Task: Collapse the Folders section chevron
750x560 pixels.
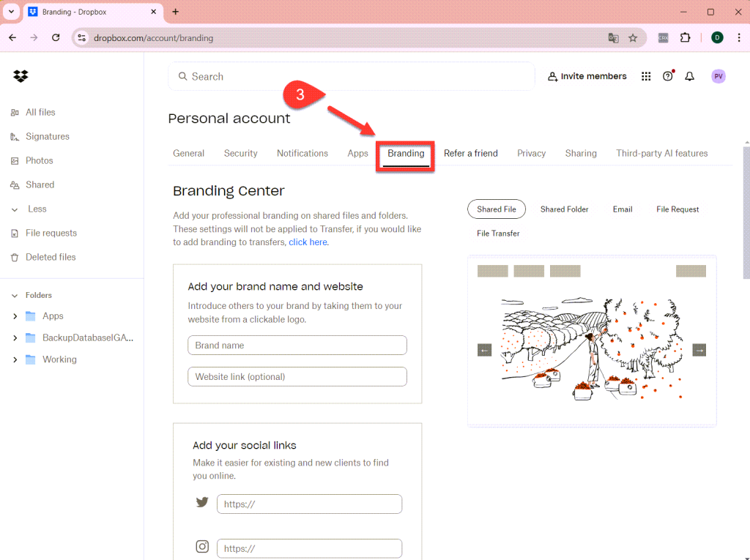Action: [x=15, y=296]
